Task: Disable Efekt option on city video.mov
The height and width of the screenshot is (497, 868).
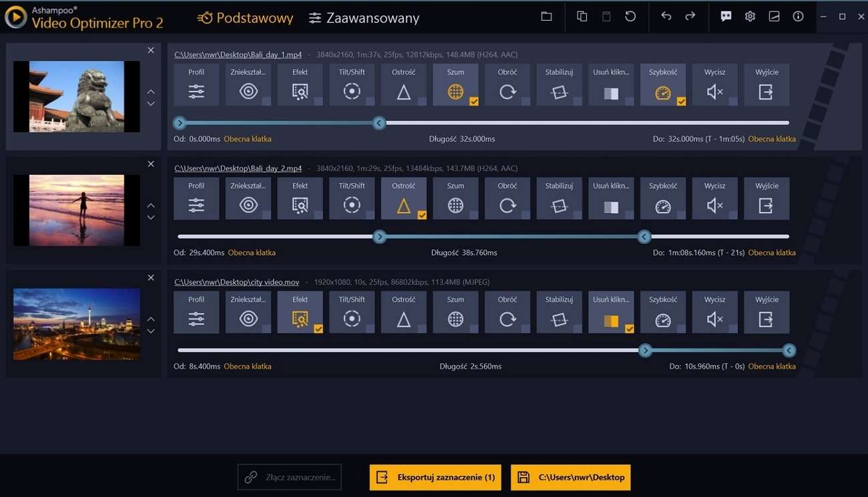Action: 318,329
